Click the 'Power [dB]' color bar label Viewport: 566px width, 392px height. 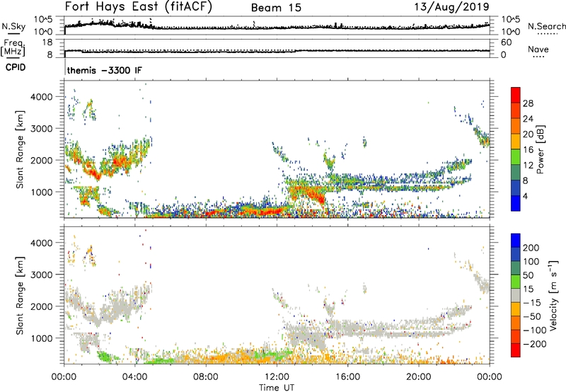[x=540, y=149]
